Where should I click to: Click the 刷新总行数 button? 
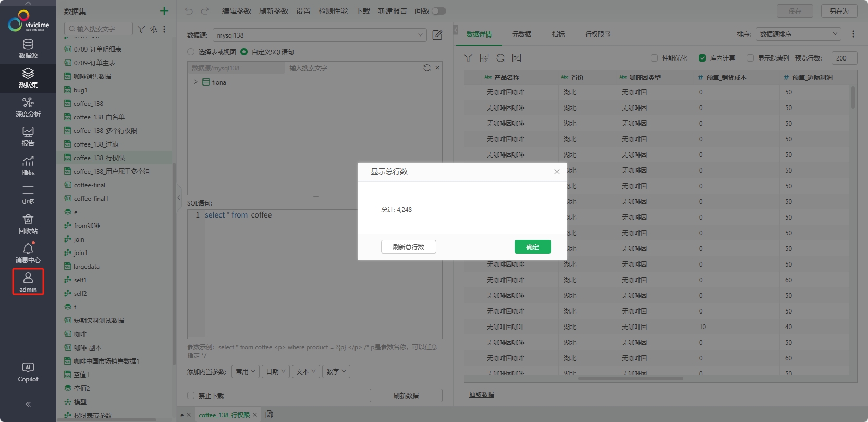408,247
